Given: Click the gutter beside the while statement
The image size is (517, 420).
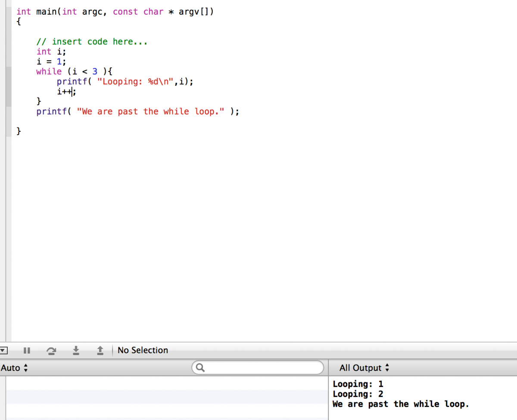Looking at the screenshot, I should 8,72.
